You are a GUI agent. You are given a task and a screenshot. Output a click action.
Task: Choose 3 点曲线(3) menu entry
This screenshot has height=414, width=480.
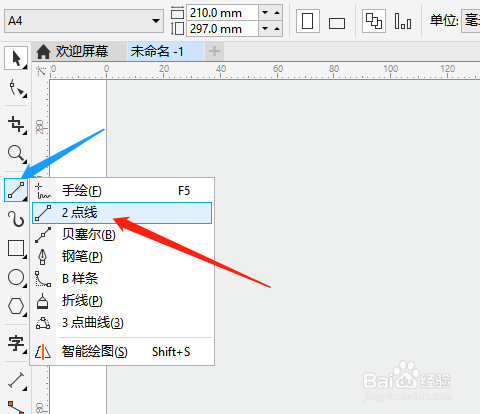[x=122, y=323]
